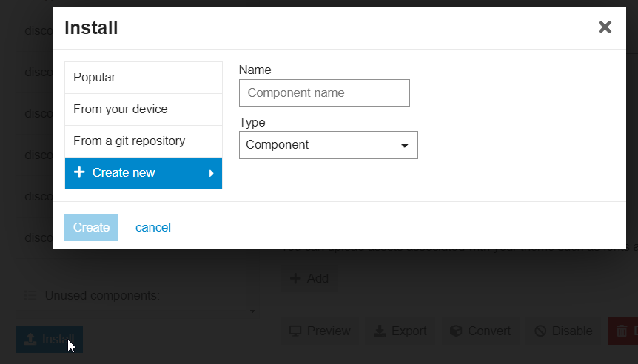
Task: Click the Export button in background
Action: tap(400, 331)
